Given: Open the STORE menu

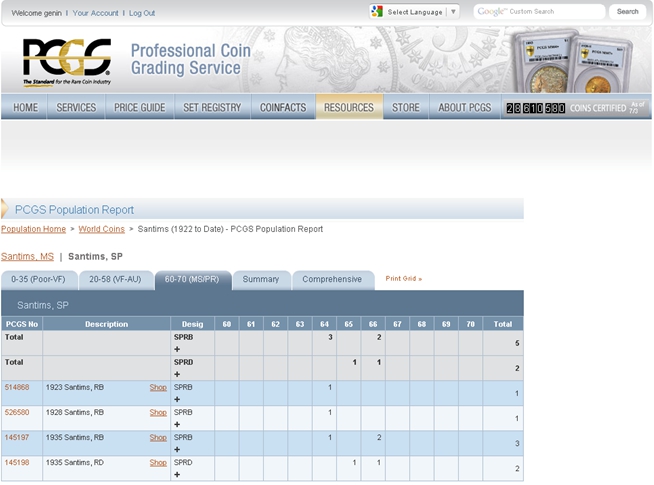Looking at the screenshot, I should [x=405, y=108].
